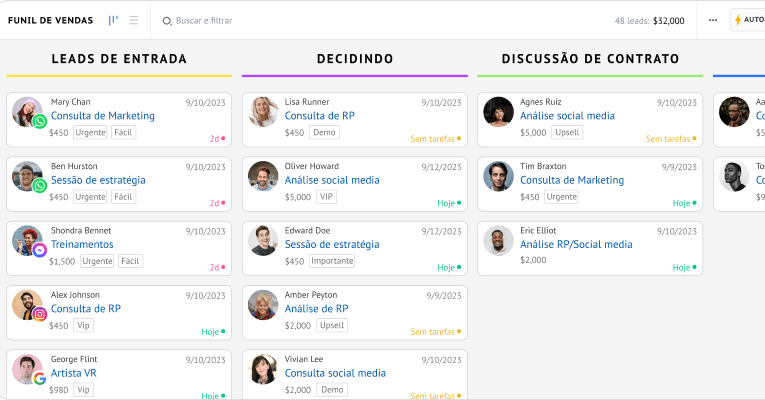Open the Consulta de Marketing lead of Mary Chan
Viewport: 765px width, 400px height.
(x=102, y=116)
